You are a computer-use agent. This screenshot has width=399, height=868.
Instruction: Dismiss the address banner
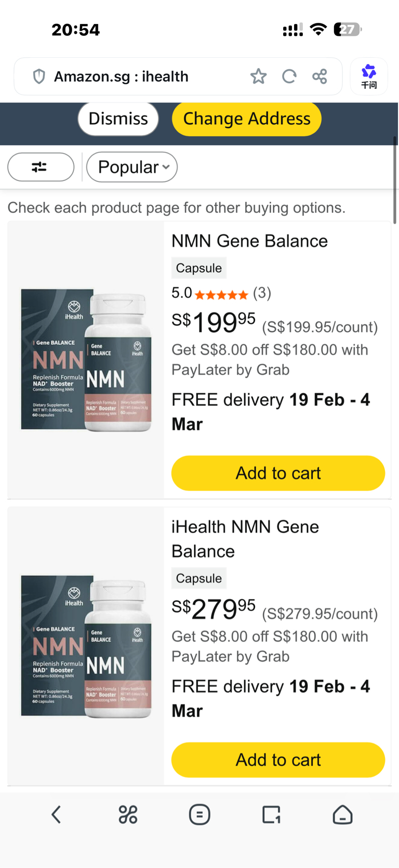[118, 119]
